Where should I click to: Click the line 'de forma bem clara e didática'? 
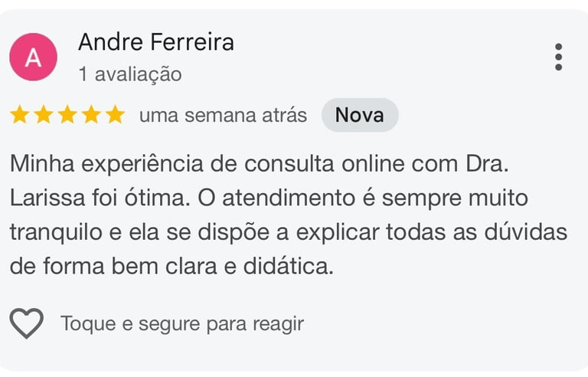[x=171, y=266]
